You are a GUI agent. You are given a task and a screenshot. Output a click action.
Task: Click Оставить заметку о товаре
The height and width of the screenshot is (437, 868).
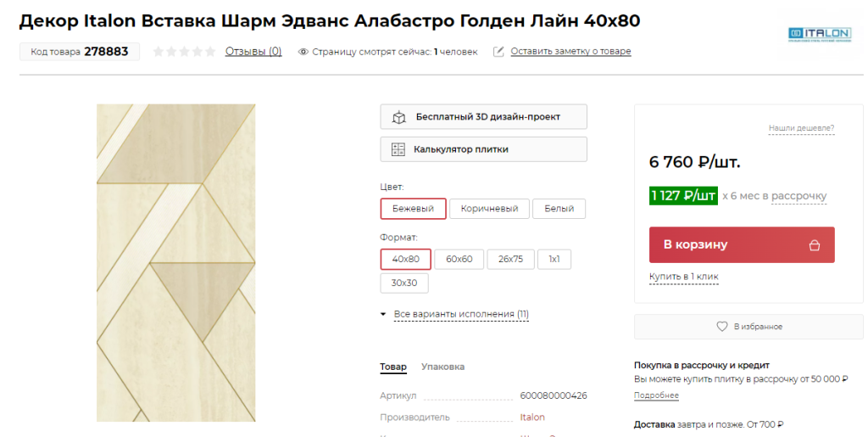coord(570,52)
